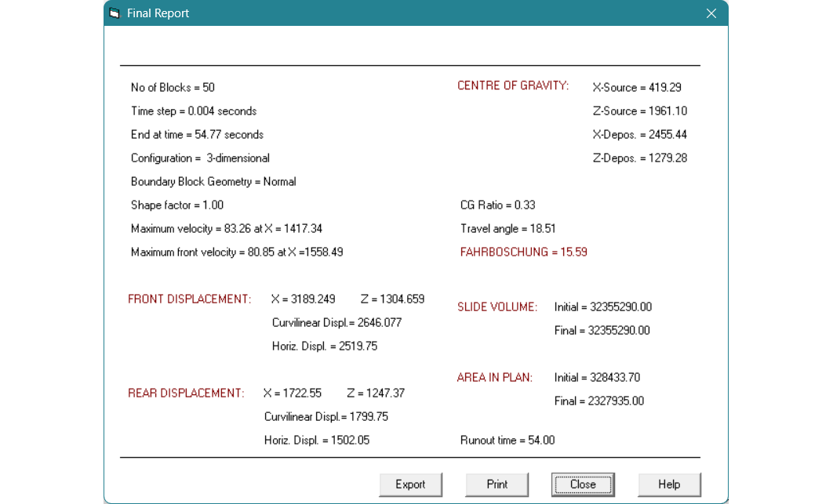
Task: Click the REAR DISPLACEMENT heading
Action: pyautogui.click(x=186, y=393)
